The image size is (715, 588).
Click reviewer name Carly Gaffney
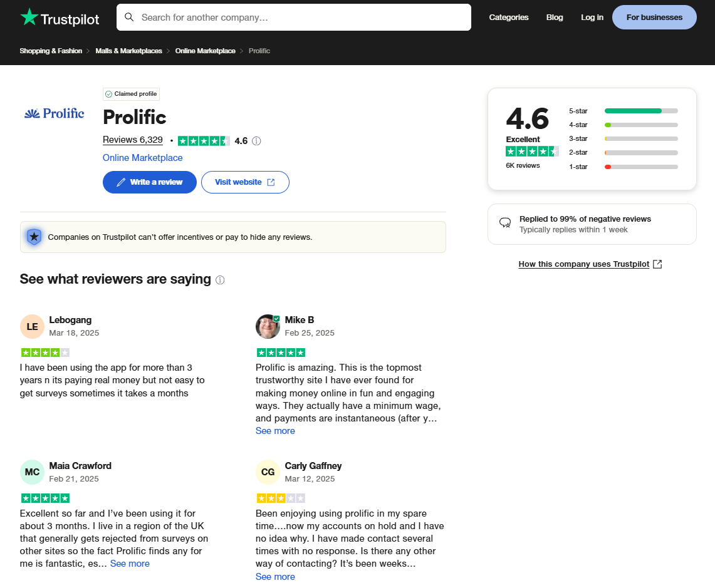(313, 466)
